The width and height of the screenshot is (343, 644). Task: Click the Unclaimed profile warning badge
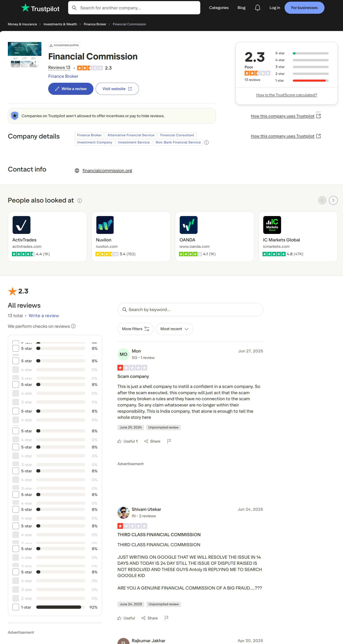pyautogui.click(x=64, y=45)
